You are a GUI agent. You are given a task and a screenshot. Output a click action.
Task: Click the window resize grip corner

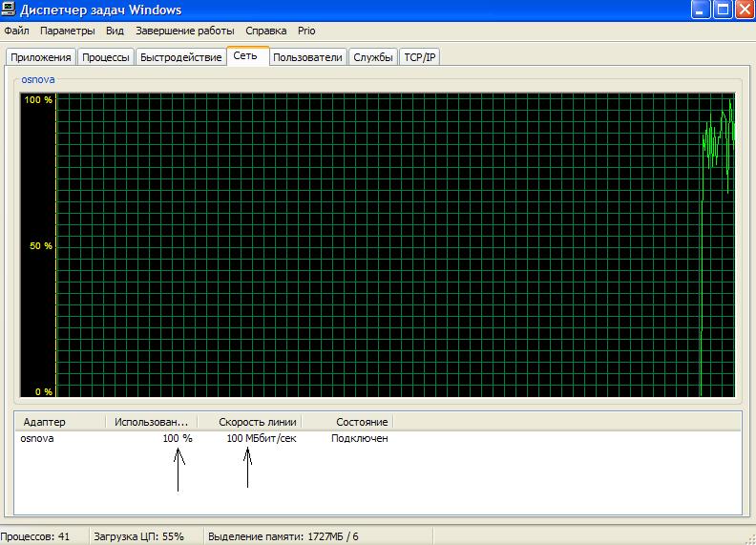tap(750, 539)
